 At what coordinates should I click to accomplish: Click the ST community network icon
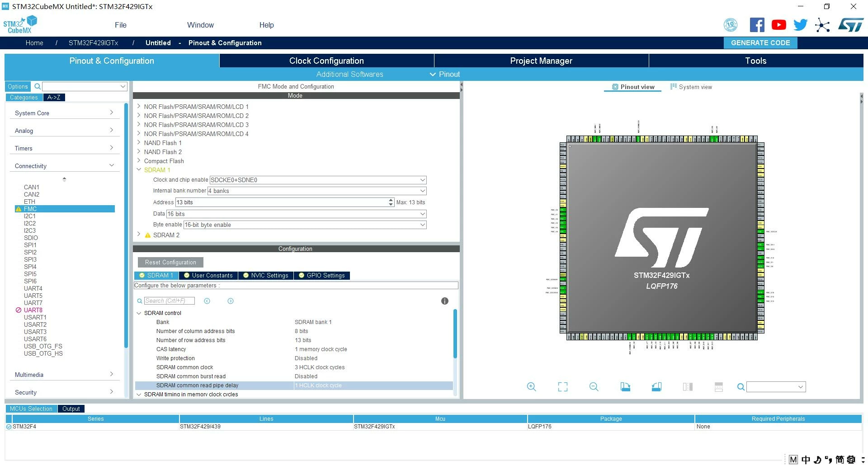(822, 25)
